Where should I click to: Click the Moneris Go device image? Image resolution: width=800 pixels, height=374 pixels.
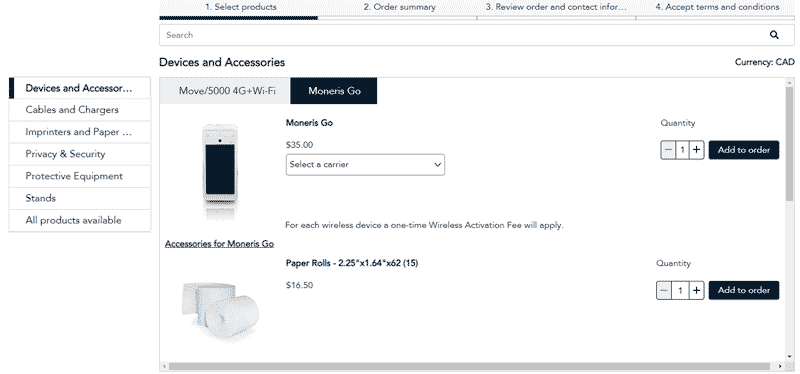(220, 171)
